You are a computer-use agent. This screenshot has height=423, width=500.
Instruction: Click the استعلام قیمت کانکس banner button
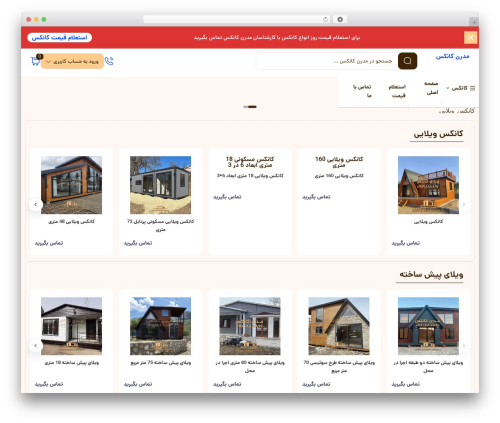59,37
